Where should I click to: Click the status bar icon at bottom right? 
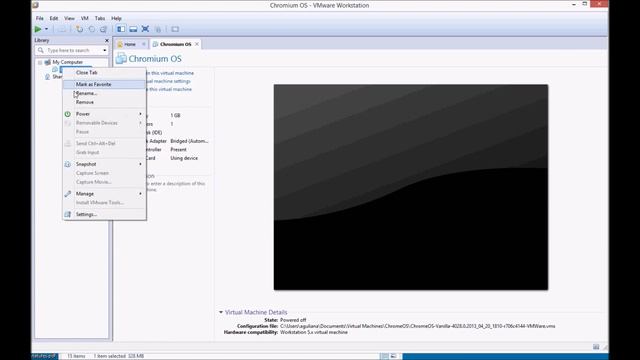point(596,347)
